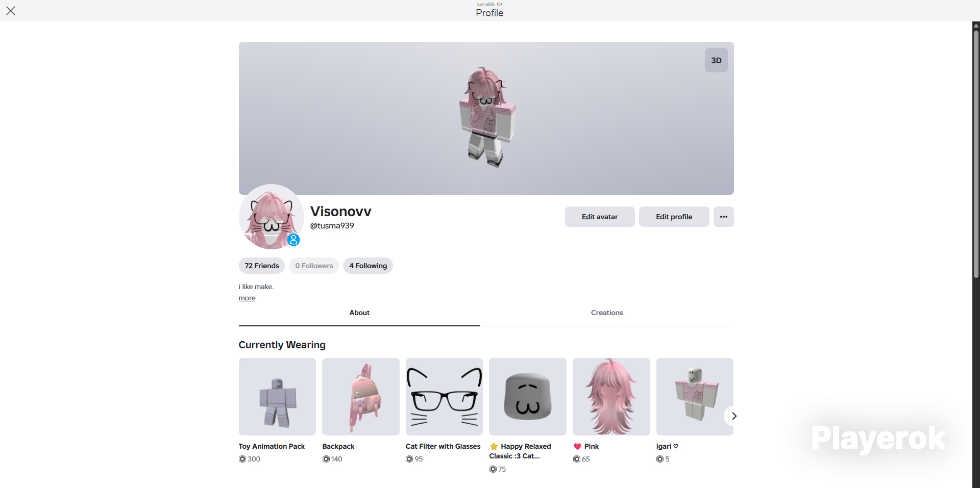
Task: Click the Robux icon beside price 75
Action: point(493,469)
